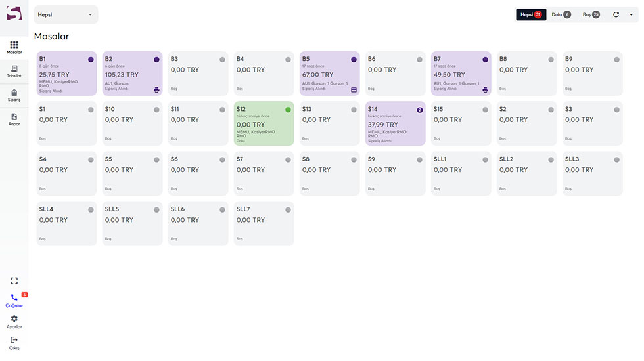The width and height of the screenshot is (644, 361).
Task: Open Sipariş bag icon in sidebar
Action: (x=14, y=93)
